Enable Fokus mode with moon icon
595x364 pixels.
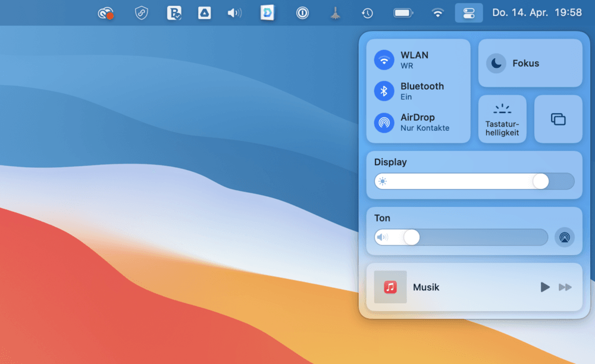pos(496,63)
